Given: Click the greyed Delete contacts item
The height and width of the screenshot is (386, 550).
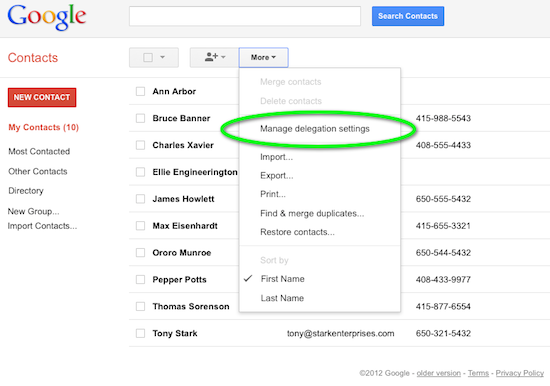Looking at the screenshot, I should (x=291, y=101).
